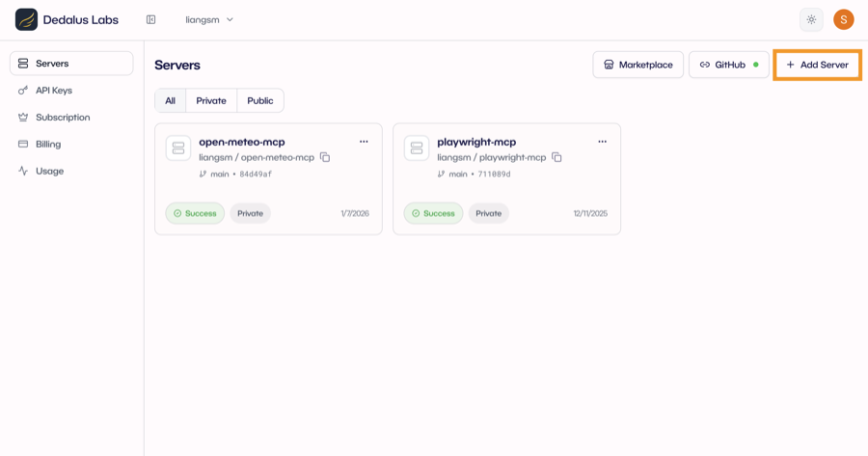Copy the liangsm / open-meteo-mcp slug
868x456 pixels.
pyautogui.click(x=325, y=157)
